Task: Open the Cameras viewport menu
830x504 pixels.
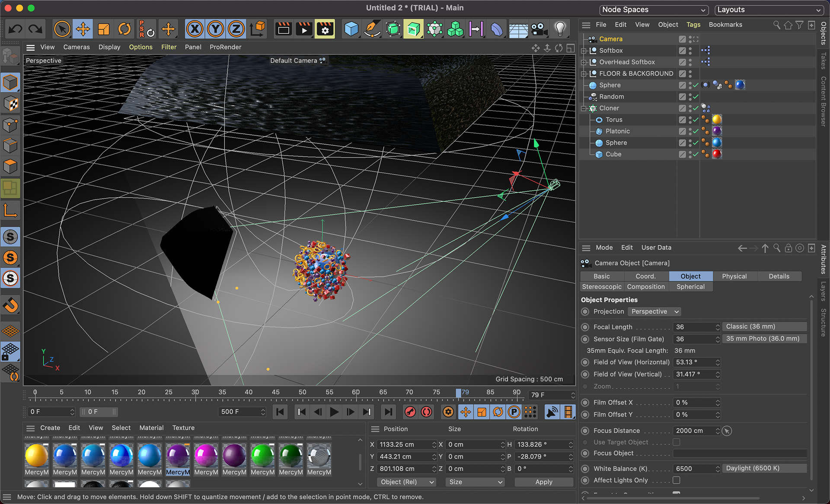Action: click(77, 47)
